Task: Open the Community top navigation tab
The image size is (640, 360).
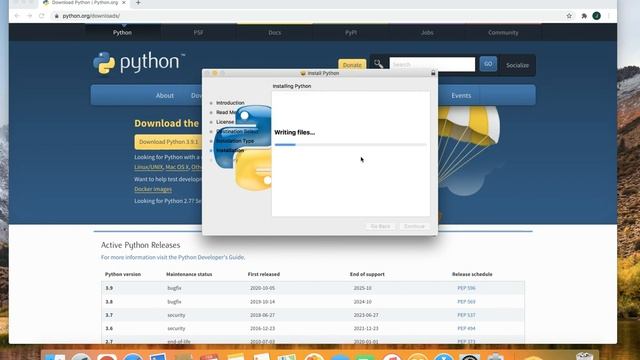Action: [x=503, y=33]
